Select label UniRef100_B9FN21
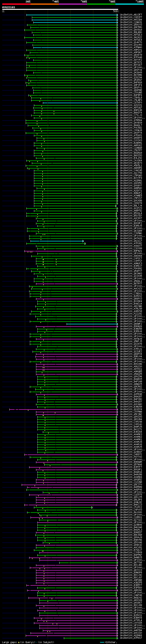146x644 pixels. (x=131, y=251)
